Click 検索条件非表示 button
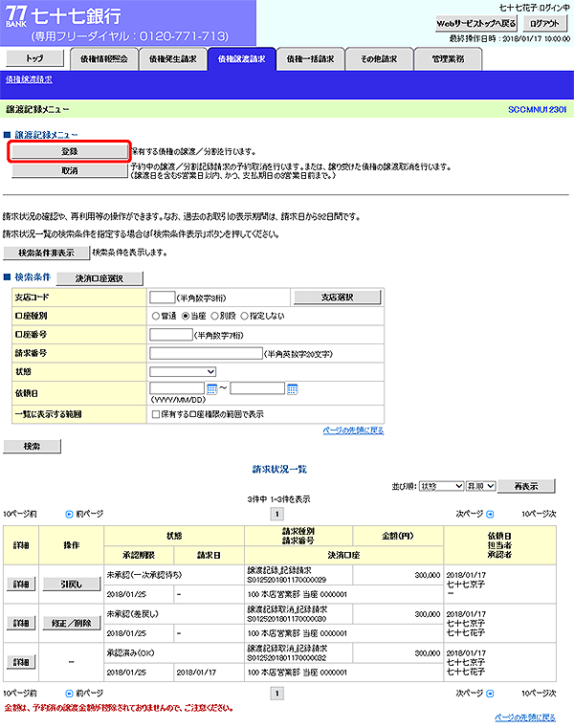 tap(46, 253)
